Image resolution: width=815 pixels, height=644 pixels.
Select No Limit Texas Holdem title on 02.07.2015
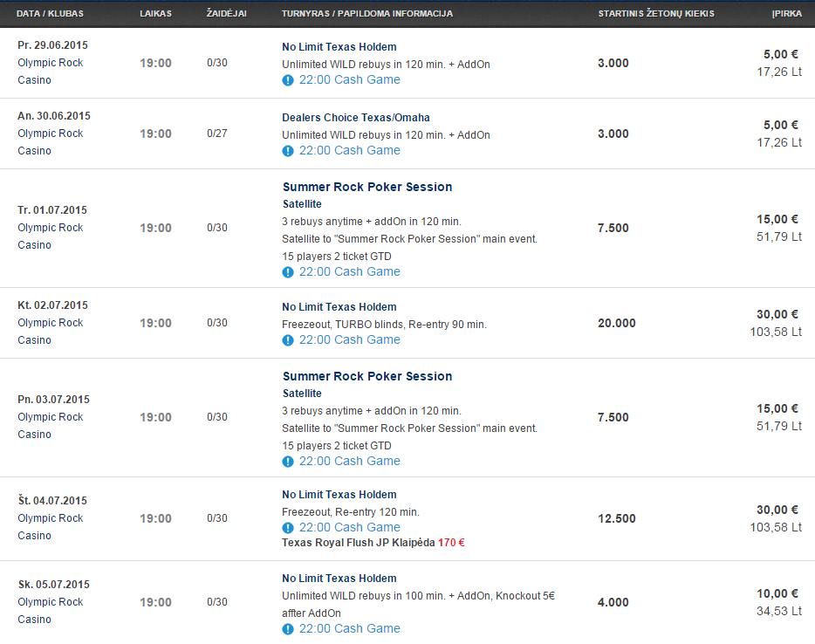(x=339, y=306)
